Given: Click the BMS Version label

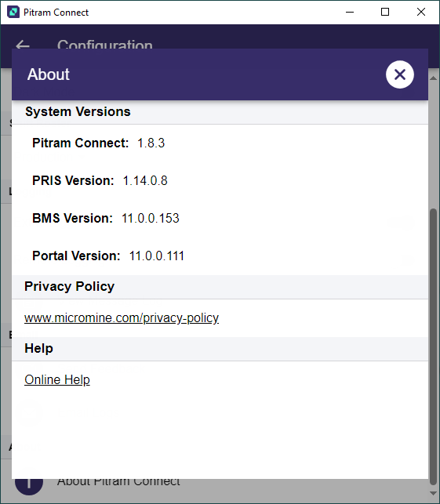Looking at the screenshot, I should tap(72, 218).
